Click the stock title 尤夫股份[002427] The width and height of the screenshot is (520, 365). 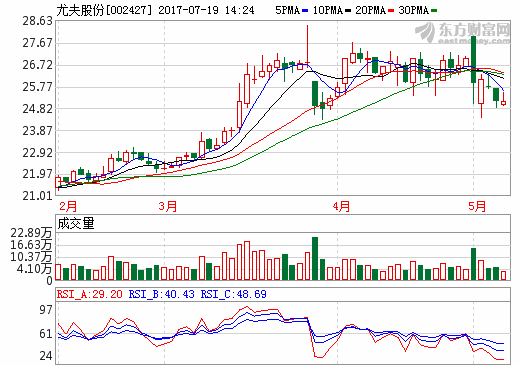[104, 10]
